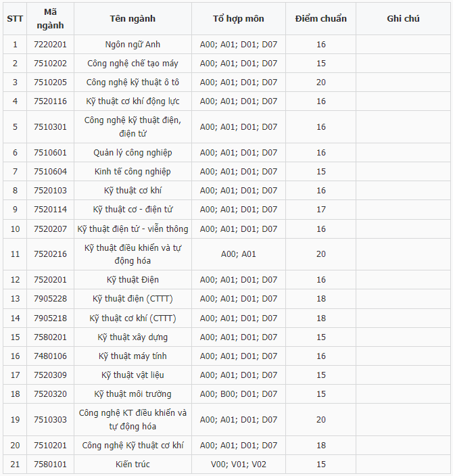Click the "V00; V01; V02" combination cell

coord(238,464)
